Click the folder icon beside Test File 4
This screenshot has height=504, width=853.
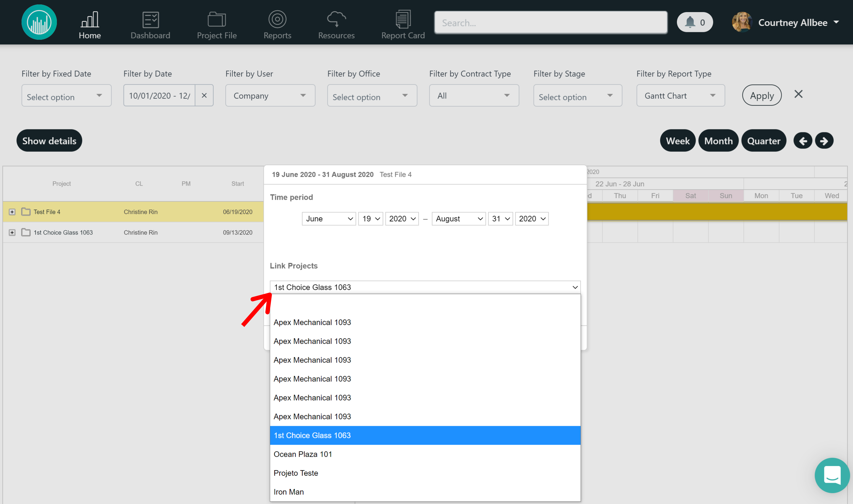pos(26,211)
